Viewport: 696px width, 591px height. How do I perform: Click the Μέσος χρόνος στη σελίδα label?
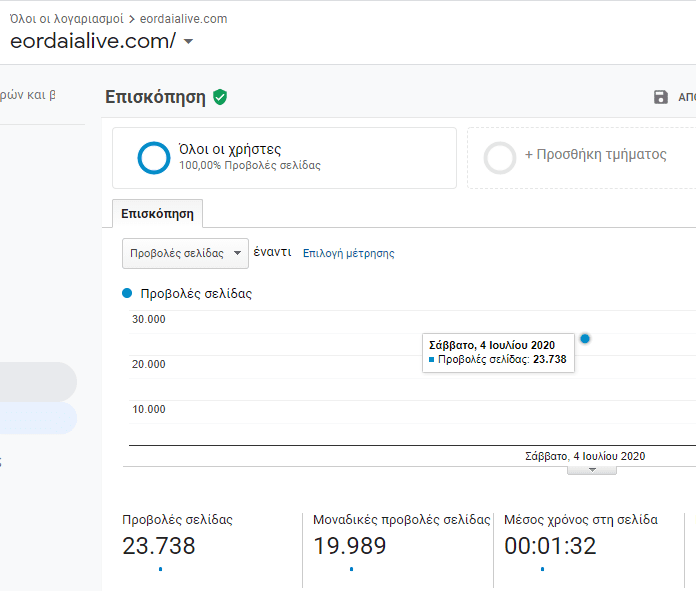(581, 520)
